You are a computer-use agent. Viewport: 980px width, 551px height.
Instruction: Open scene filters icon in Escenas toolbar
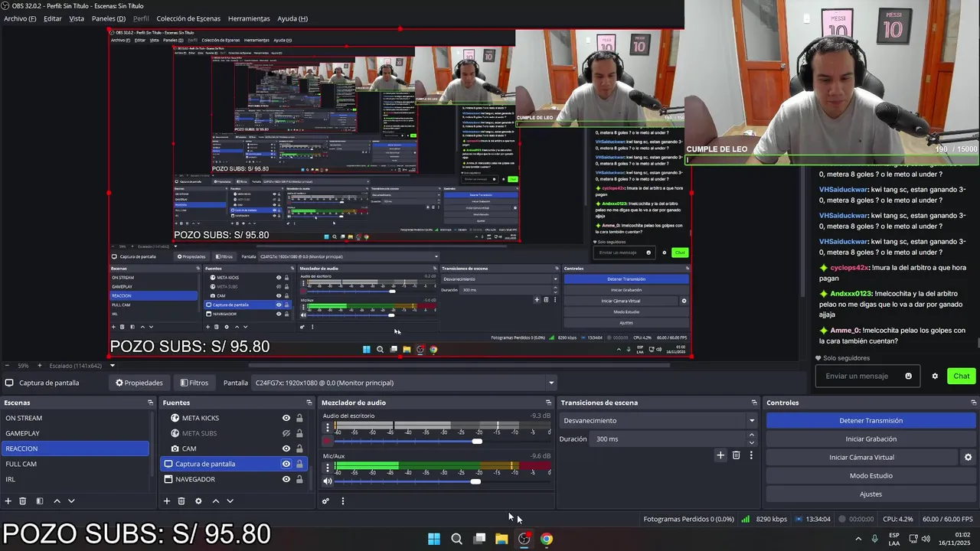pos(40,501)
